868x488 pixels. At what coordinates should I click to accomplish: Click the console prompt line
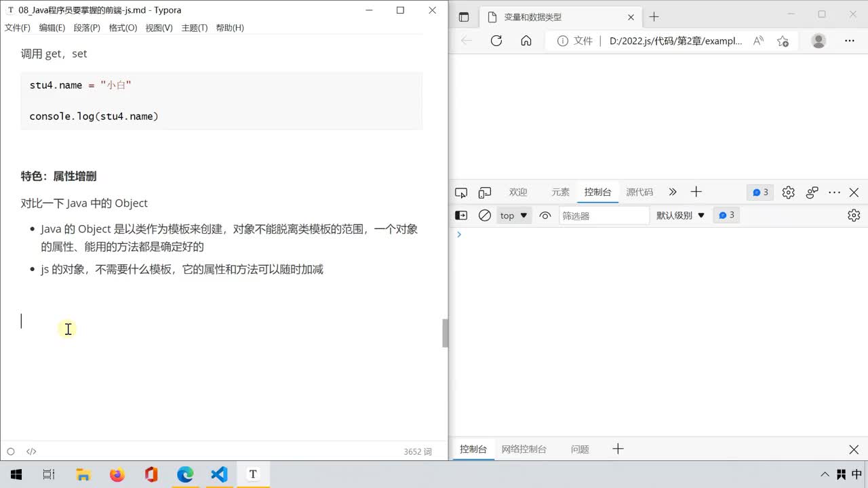point(658,235)
